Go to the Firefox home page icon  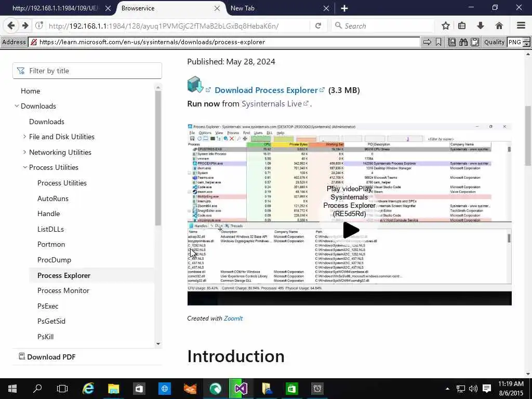499,25
